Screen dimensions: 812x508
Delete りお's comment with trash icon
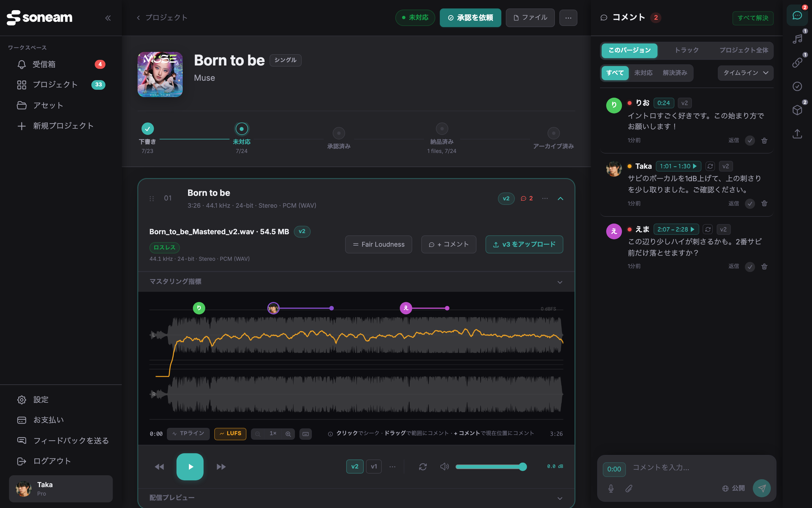coord(764,141)
